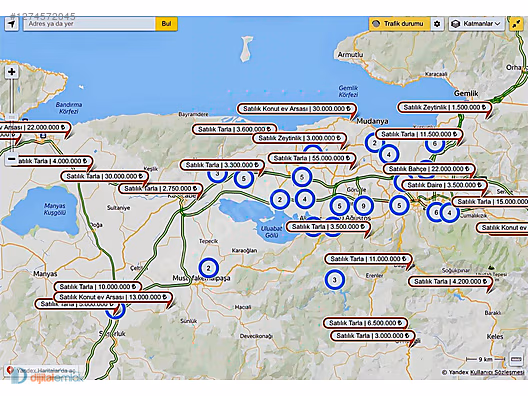Select Satılık Zeytinlik 3.000.000 marker
This screenshot has height=396, width=528.
300,138
